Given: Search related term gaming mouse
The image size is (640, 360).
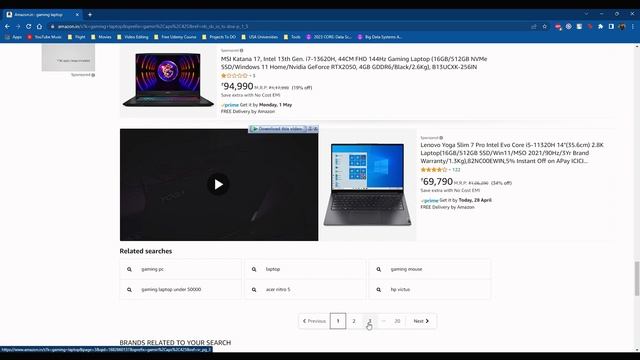Looking at the screenshot, I should [430, 269].
